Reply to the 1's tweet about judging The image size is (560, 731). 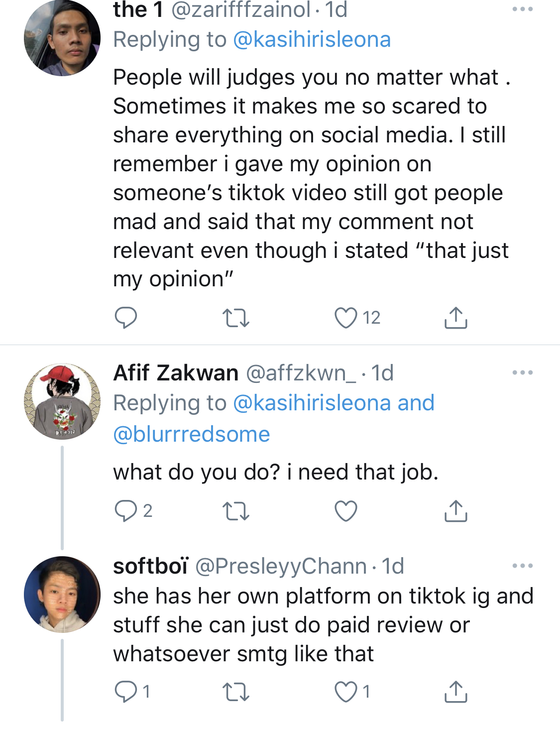click(125, 318)
